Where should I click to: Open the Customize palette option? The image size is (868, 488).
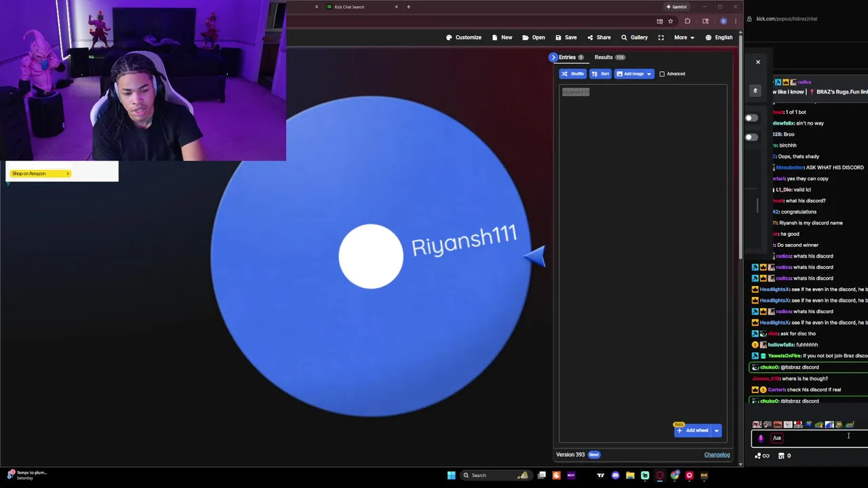(x=464, y=37)
